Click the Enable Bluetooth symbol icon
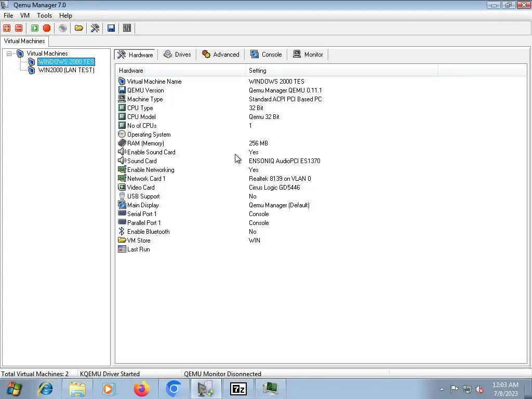 pos(122,231)
